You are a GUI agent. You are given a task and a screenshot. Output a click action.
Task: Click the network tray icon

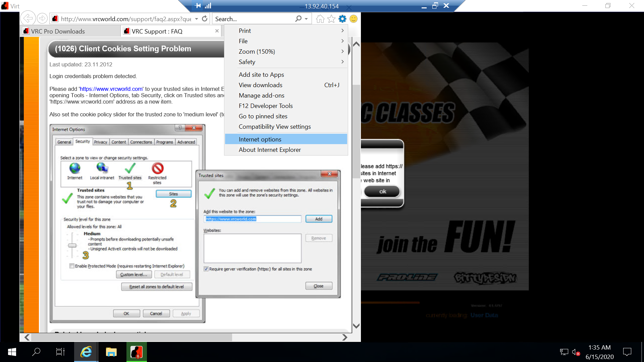(564, 352)
